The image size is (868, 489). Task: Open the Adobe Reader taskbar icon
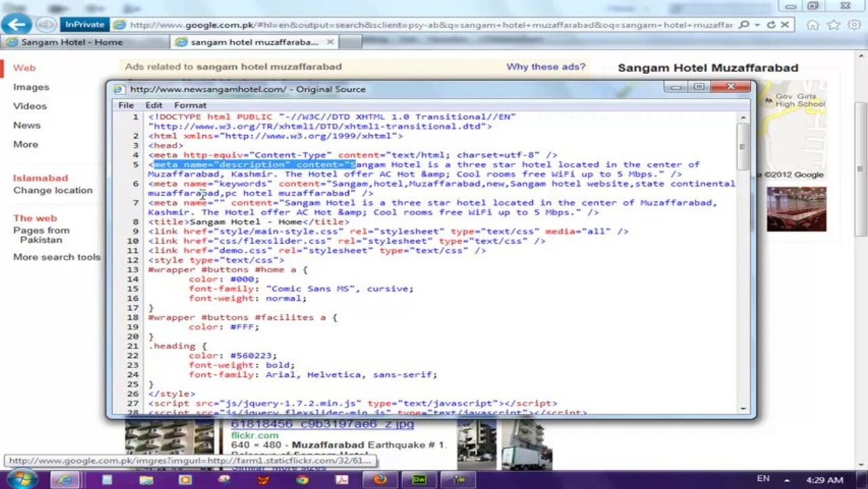342,479
